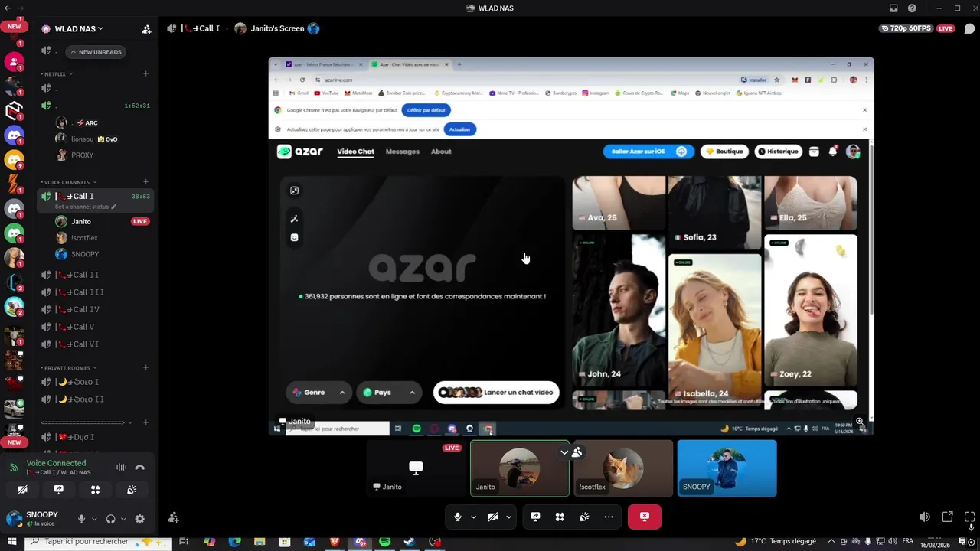This screenshot has width=980, height=551.
Task: Enter full screen for the stream
Action: 970,517
